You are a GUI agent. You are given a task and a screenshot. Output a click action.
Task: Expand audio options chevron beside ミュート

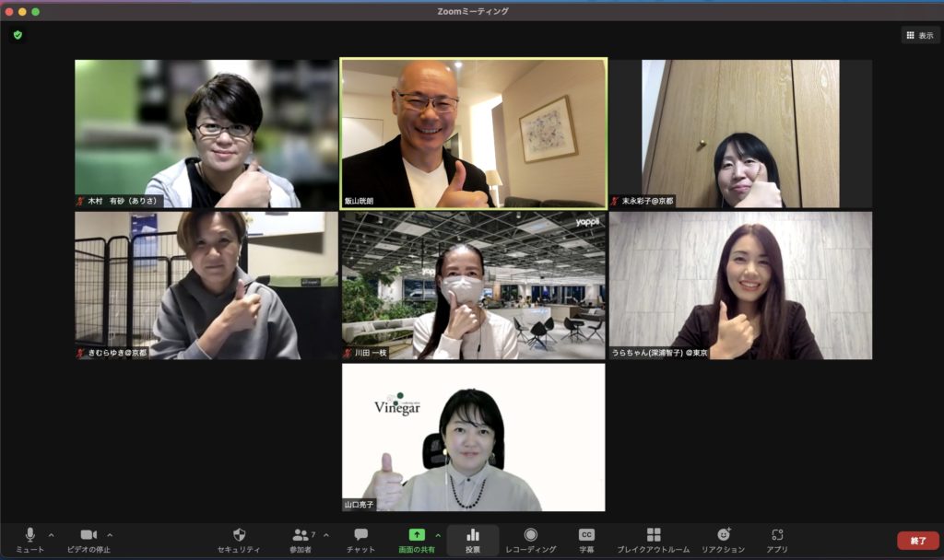coord(51,535)
